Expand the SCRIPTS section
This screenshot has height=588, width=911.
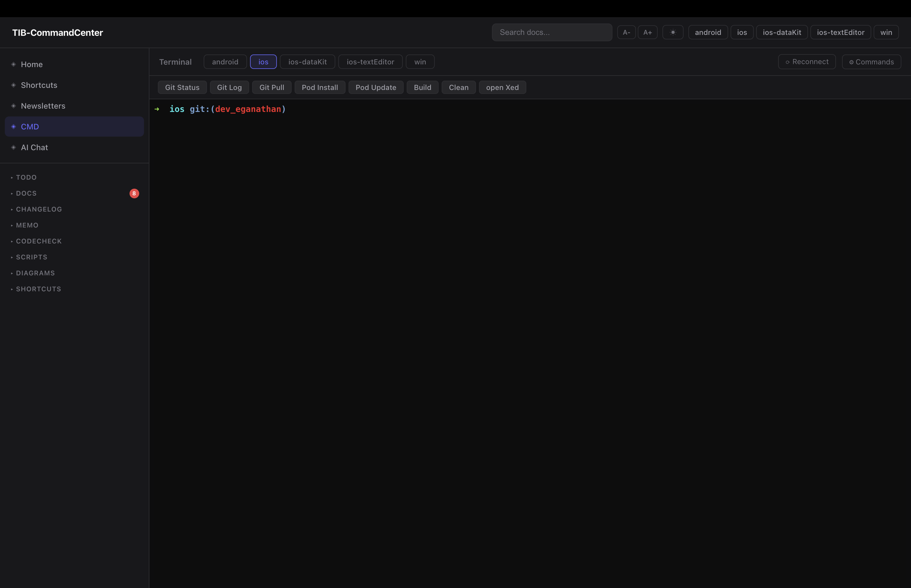click(31, 257)
